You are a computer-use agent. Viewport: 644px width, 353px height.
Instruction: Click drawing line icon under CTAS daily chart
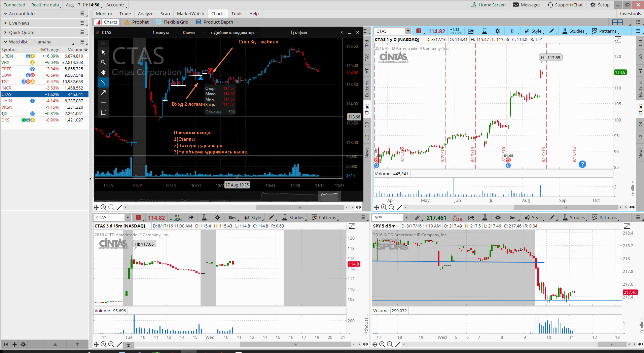(x=399, y=208)
